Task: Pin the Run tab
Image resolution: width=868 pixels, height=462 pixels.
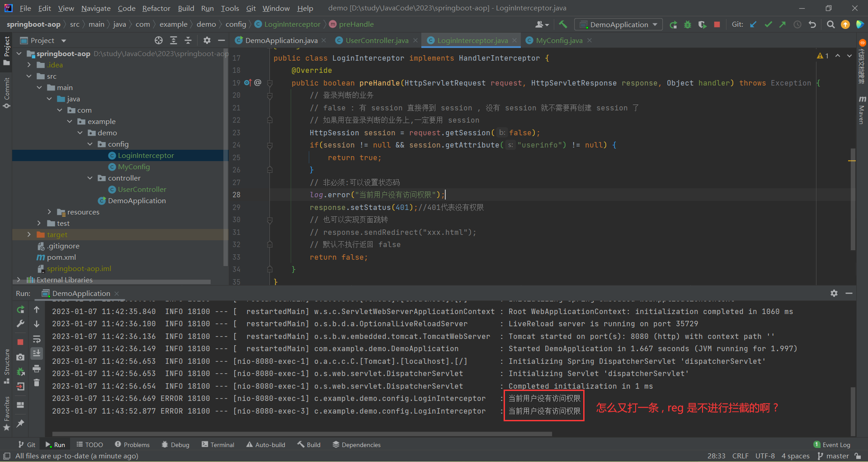Action: (20, 424)
